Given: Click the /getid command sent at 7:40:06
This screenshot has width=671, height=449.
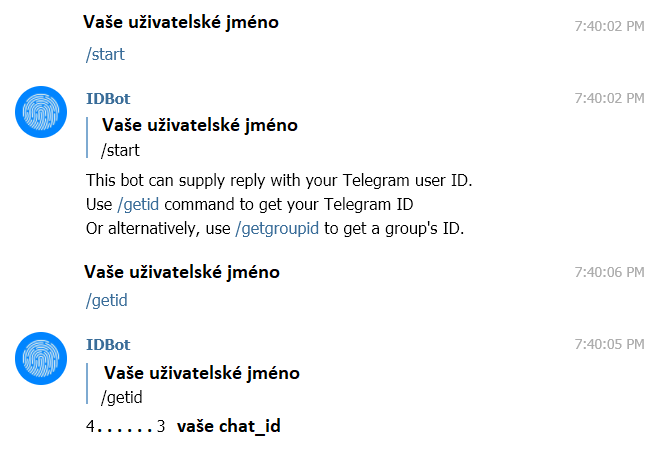Looking at the screenshot, I should coord(107,300).
